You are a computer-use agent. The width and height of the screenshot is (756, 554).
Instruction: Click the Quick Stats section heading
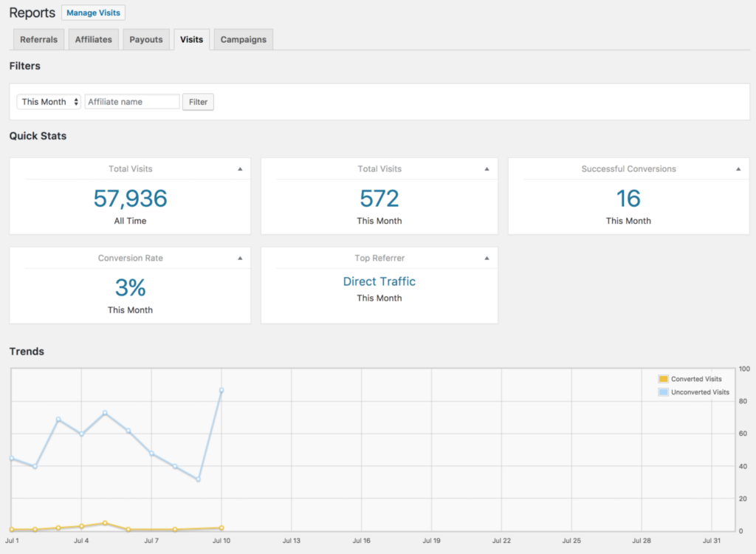tap(38, 136)
